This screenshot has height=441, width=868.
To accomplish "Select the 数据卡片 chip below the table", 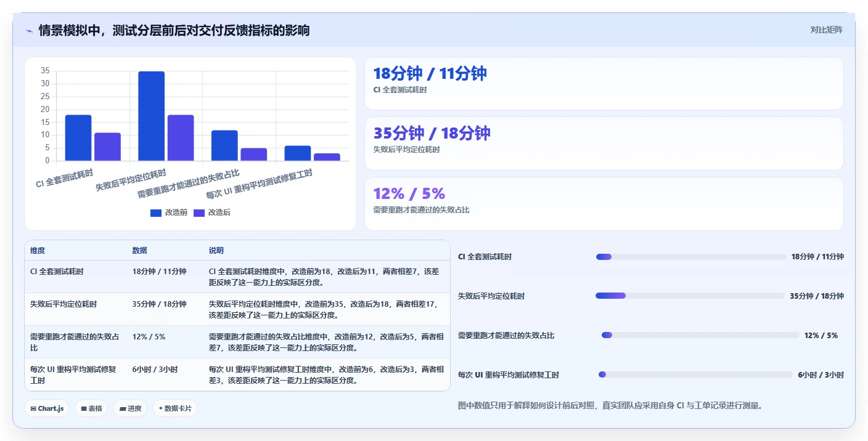I will pos(175,408).
